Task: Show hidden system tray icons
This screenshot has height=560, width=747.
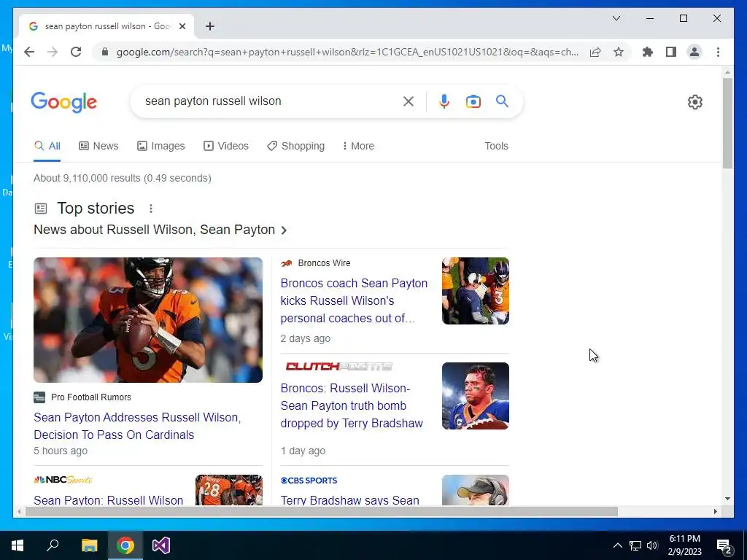Action: (x=617, y=545)
